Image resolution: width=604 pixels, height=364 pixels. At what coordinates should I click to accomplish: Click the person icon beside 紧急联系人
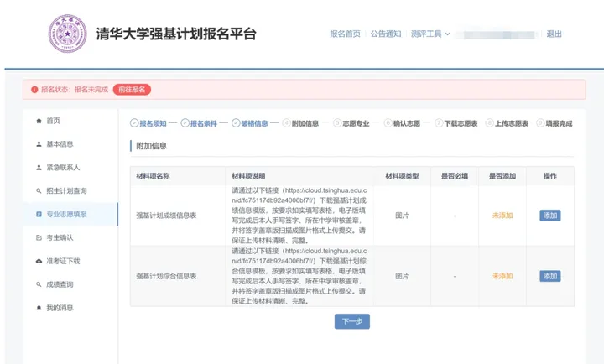pyautogui.click(x=39, y=168)
